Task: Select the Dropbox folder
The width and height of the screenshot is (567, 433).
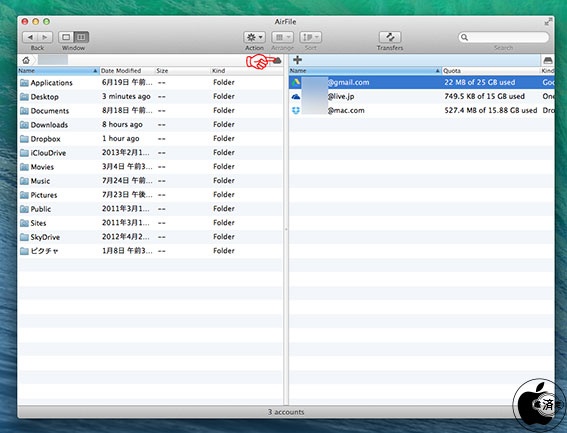Action: (x=150, y=139)
